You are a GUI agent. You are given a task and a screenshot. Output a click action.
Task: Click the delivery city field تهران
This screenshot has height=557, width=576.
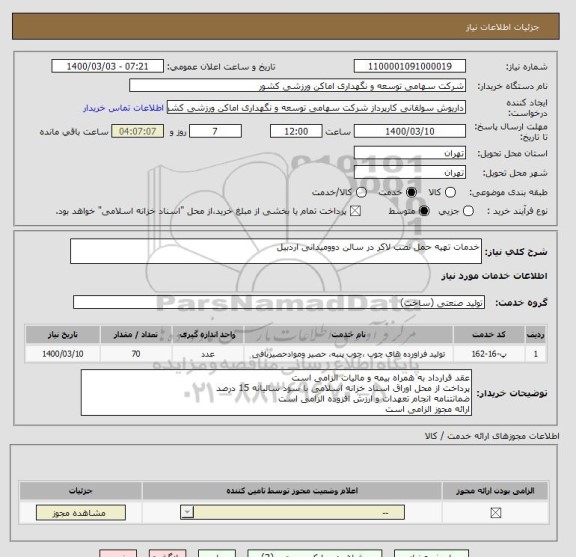[x=410, y=172]
